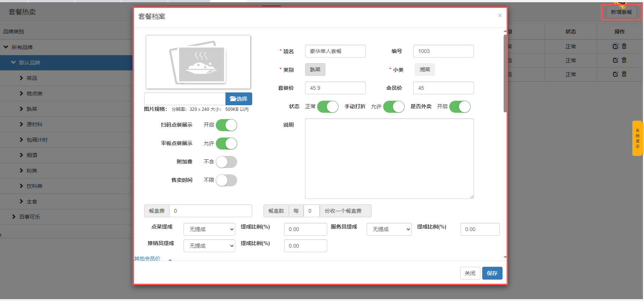Click the trash icon in first table row

[624, 46]
